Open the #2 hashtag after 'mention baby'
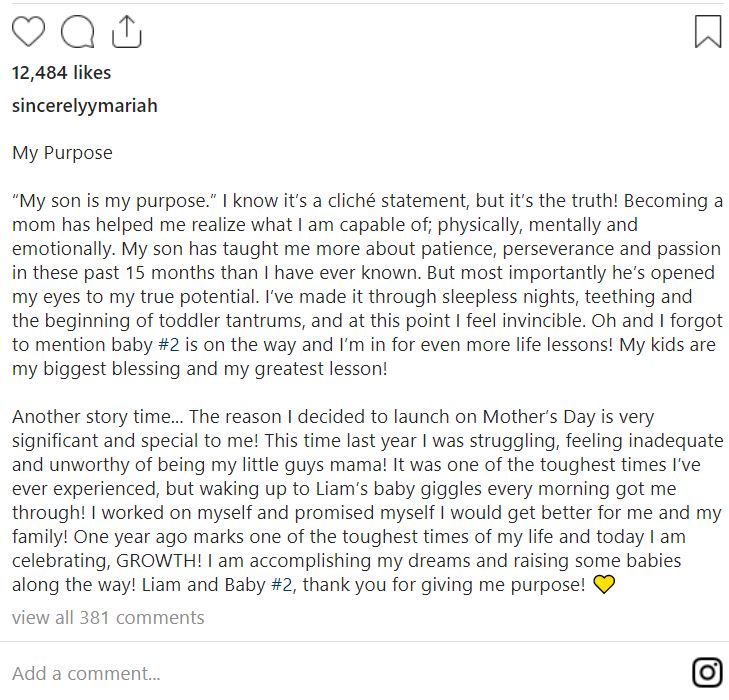 169,345
